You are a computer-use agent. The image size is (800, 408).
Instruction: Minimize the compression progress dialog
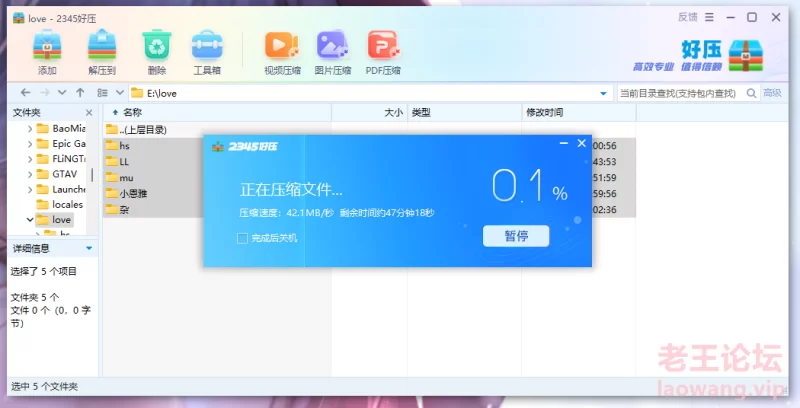pos(564,143)
